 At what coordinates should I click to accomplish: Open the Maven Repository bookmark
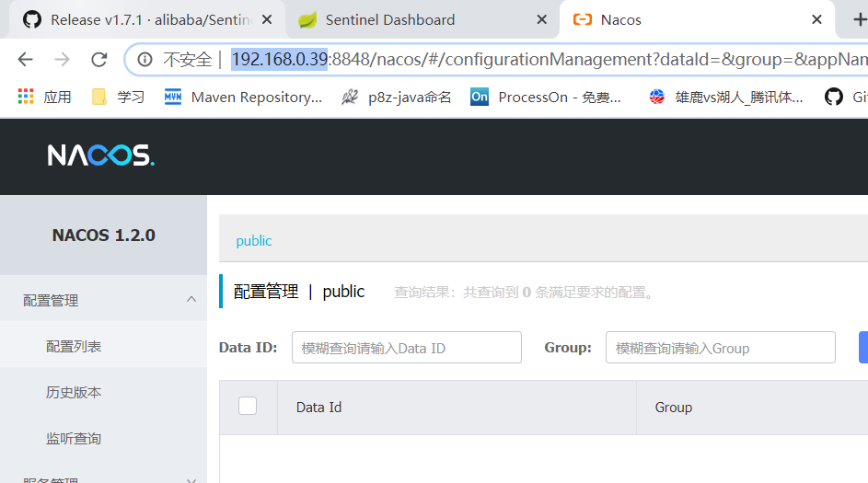click(x=243, y=97)
